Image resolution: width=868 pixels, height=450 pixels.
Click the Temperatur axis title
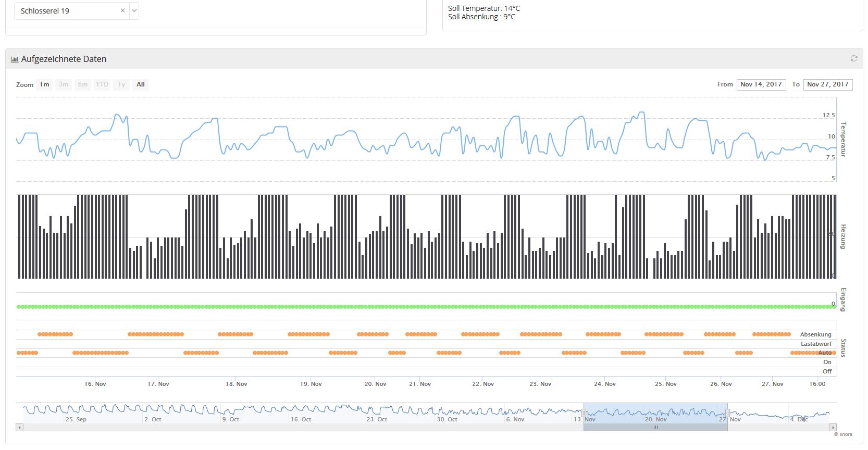click(x=844, y=139)
